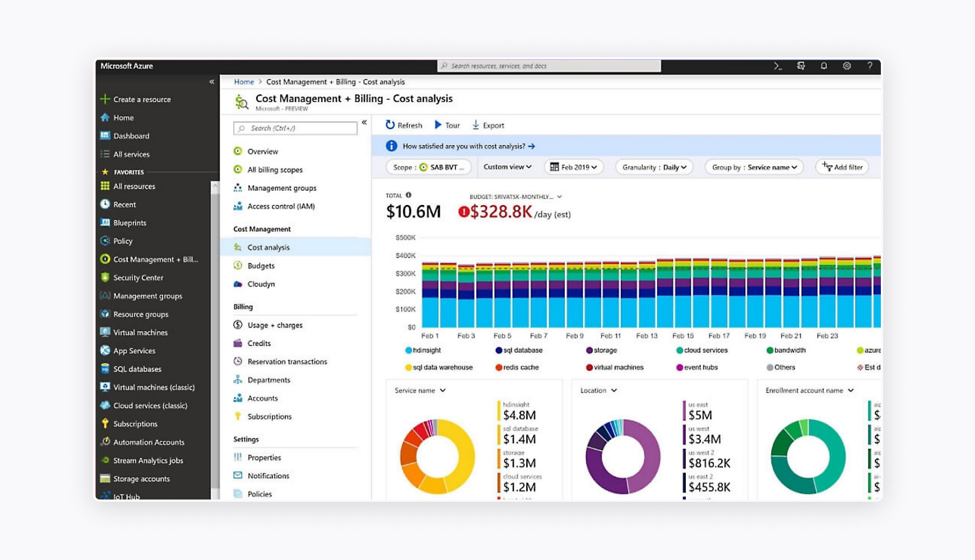Image resolution: width=975 pixels, height=560 pixels.
Task: Click the sql database legend color dot
Action: click(499, 350)
